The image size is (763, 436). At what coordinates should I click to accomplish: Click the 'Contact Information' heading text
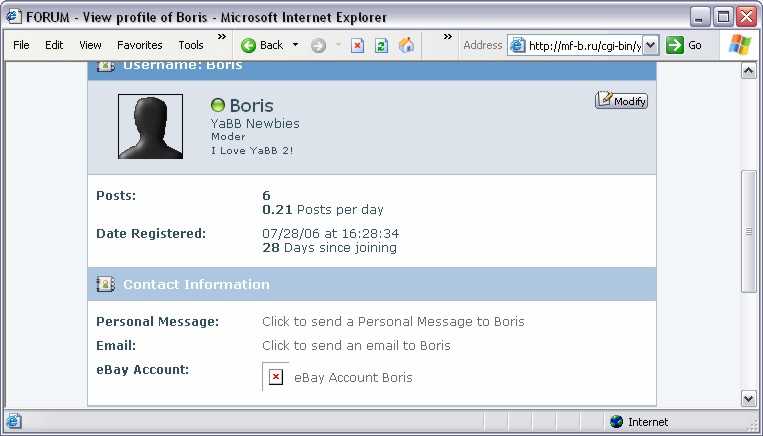pos(196,284)
